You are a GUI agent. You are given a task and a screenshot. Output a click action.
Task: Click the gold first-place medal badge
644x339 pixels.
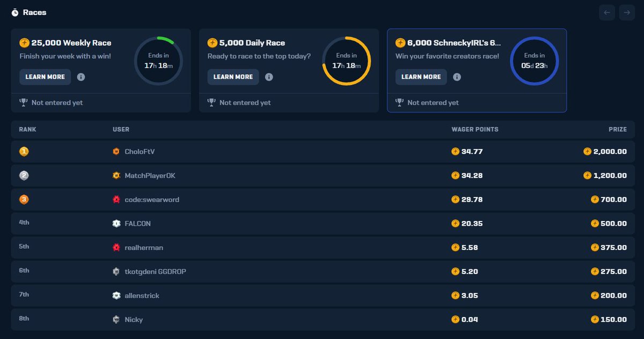click(x=24, y=151)
